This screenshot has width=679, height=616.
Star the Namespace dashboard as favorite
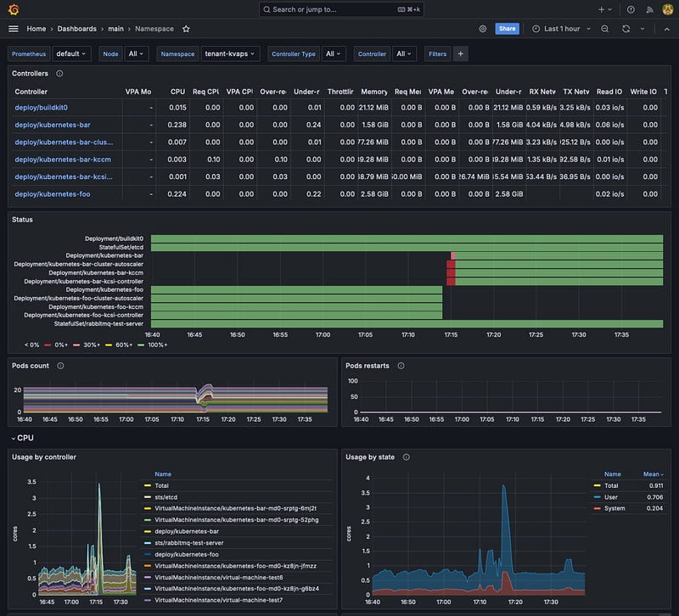[186, 29]
